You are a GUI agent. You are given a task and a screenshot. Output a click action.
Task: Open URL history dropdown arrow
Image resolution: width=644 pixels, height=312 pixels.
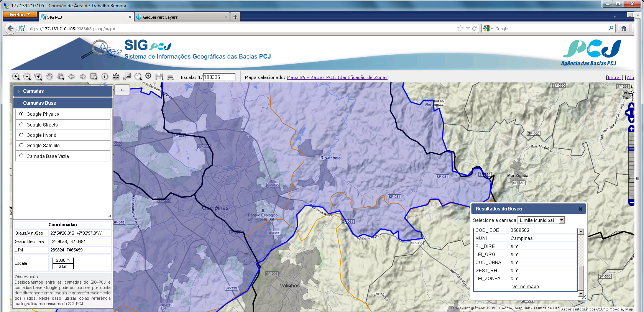468,28
